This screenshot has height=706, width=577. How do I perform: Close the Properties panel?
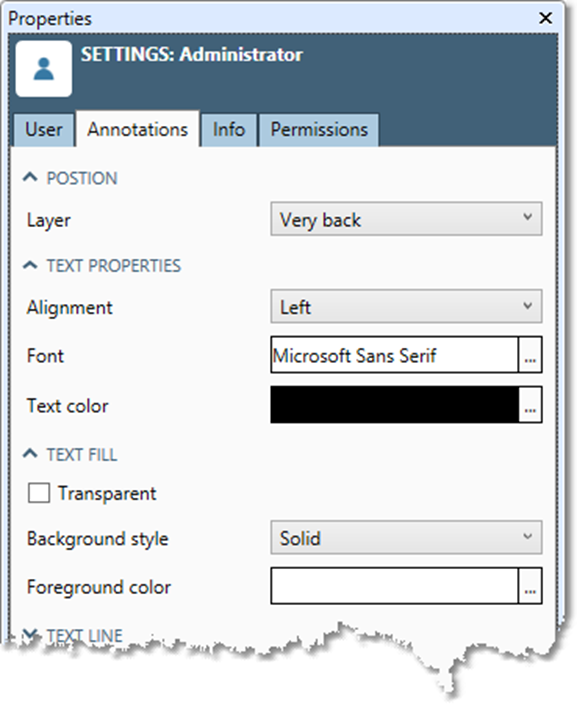click(x=545, y=18)
